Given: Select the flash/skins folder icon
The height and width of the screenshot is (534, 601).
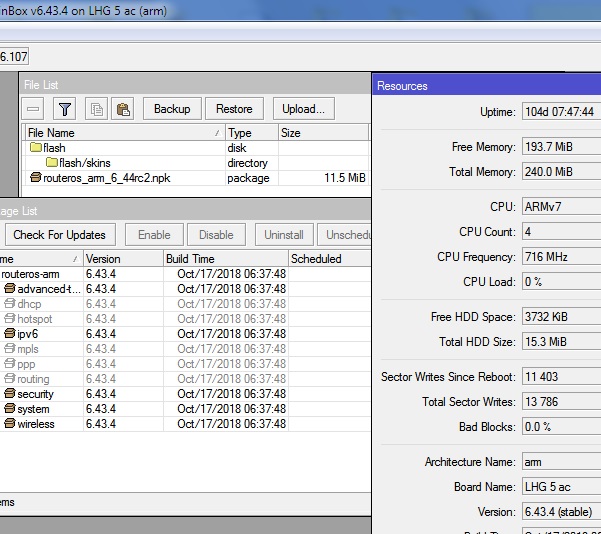Looking at the screenshot, I should pos(52,163).
